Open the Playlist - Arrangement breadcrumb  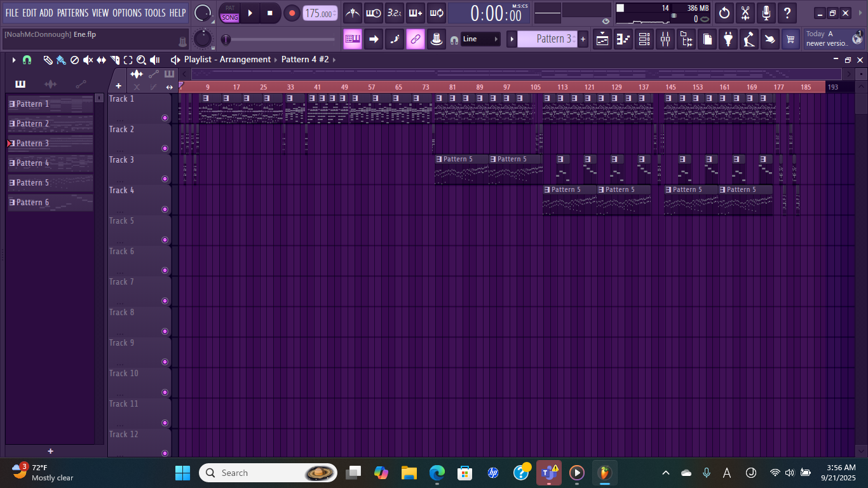point(227,60)
